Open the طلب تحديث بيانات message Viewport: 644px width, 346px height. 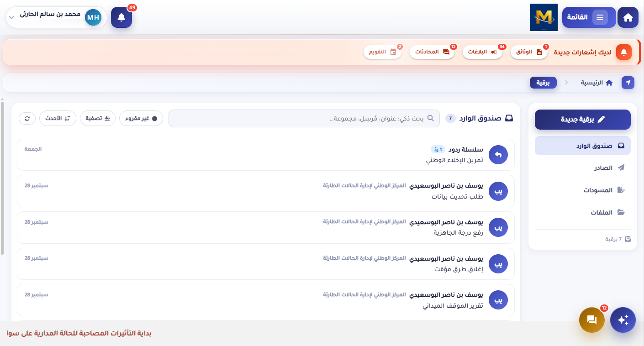tap(266, 191)
